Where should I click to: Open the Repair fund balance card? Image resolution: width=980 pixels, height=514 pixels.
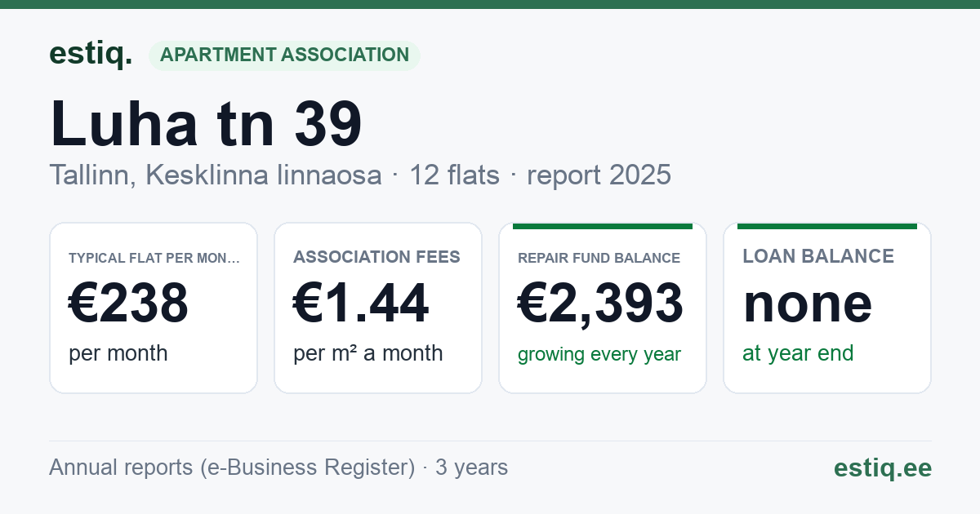pos(603,308)
